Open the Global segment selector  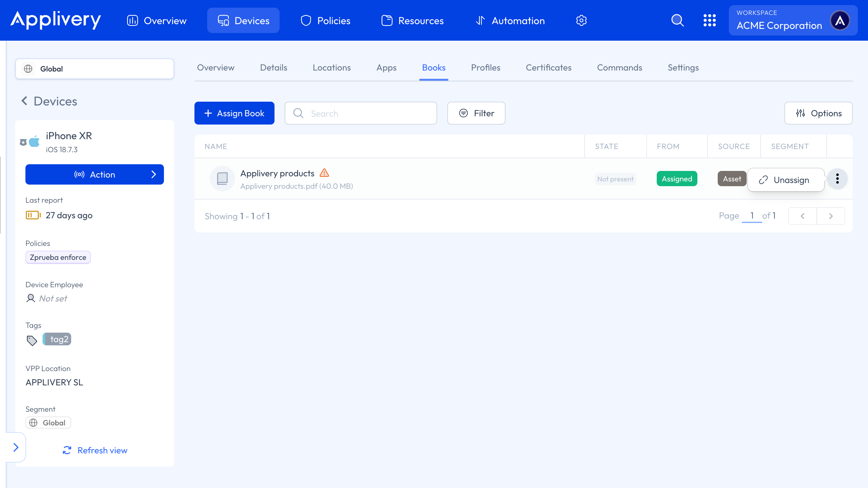click(94, 69)
